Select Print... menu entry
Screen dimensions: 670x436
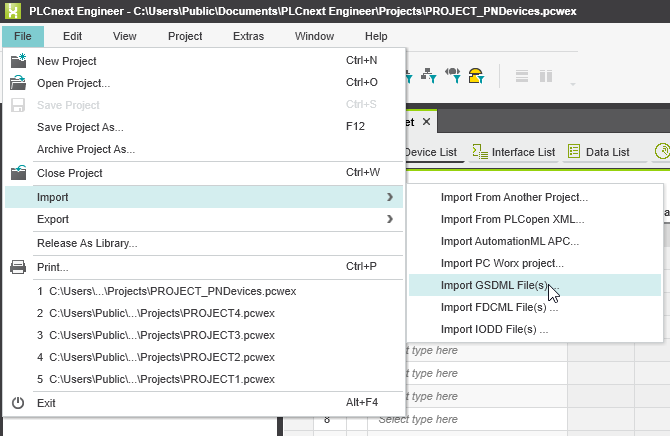point(204,267)
